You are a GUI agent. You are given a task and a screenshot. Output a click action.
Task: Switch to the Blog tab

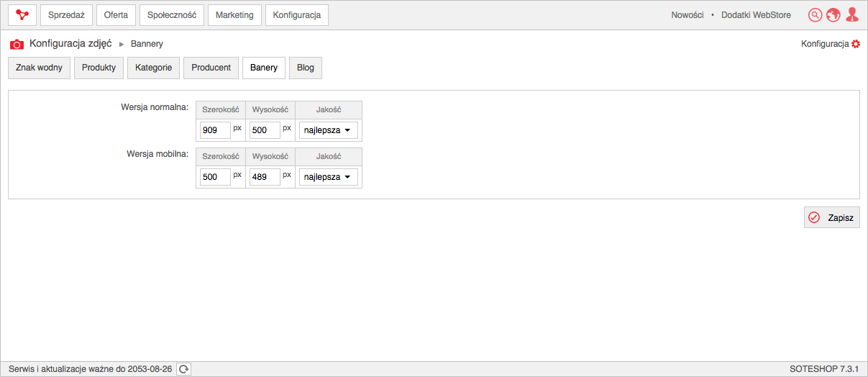[x=306, y=68]
